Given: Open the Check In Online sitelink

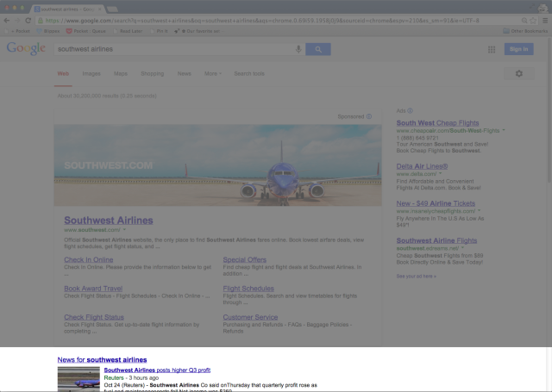Looking at the screenshot, I should pos(88,260).
